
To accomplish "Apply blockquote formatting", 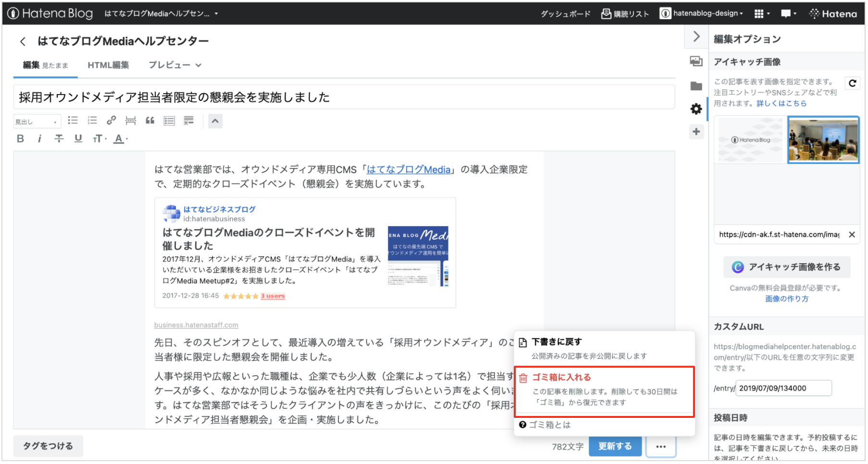I will pyautogui.click(x=150, y=121).
